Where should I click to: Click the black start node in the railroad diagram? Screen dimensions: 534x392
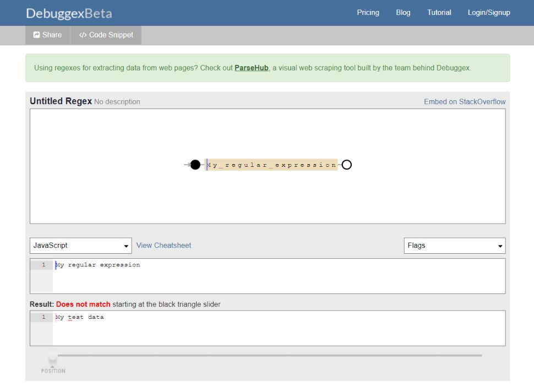point(195,164)
